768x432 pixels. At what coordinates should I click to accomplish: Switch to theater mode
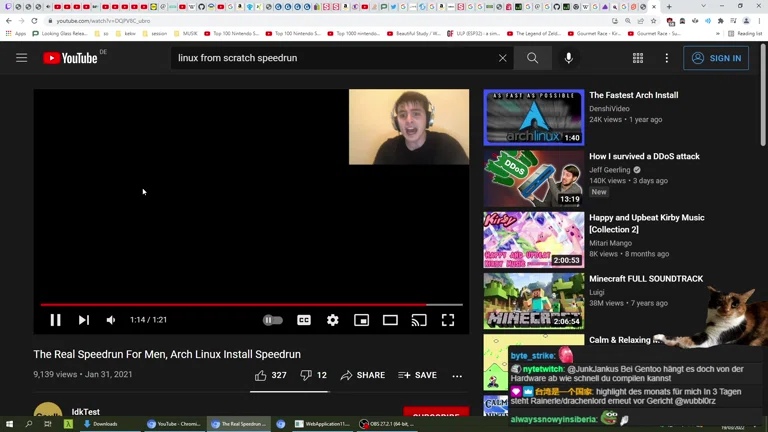coord(390,320)
